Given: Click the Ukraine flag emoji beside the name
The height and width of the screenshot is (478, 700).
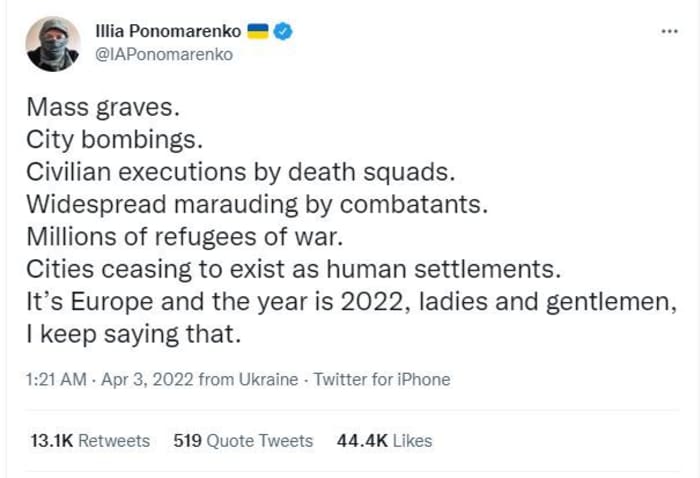Looking at the screenshot, I should click(x=258, y=31).
